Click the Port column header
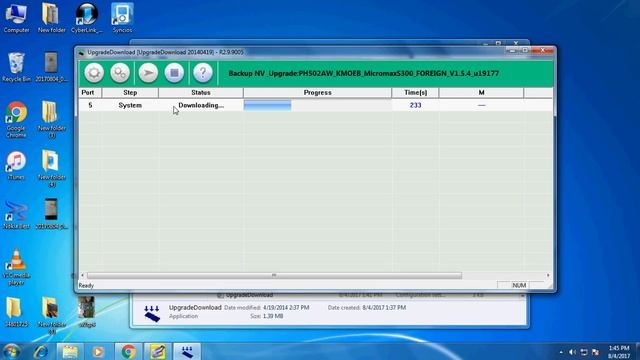 [90, 93]
